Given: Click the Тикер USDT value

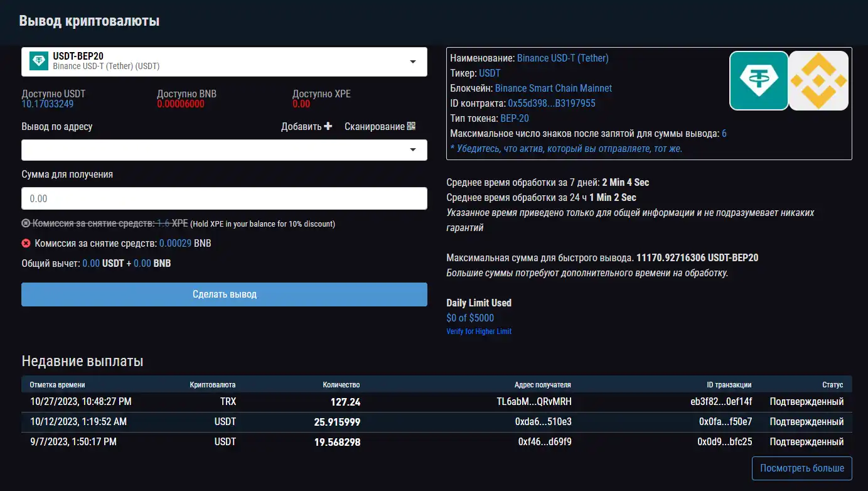Looking at the screenshot, I should (x=490, y=73).
